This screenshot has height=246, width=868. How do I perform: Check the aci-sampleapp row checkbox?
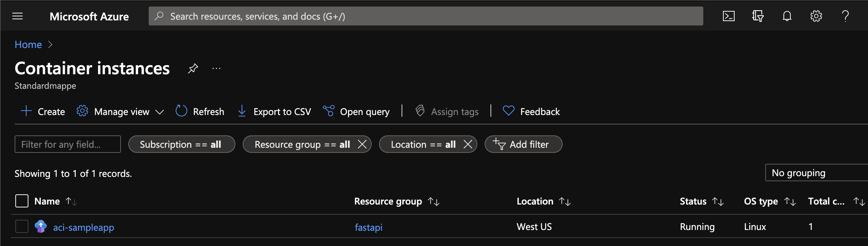(x=22, y=226)
